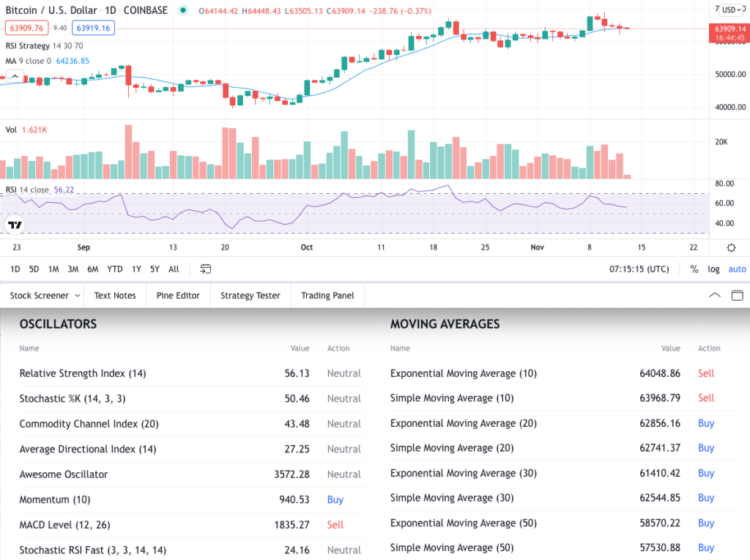Select the 5D time range
The height and width of the screenshot is (560, 750).
34,269
